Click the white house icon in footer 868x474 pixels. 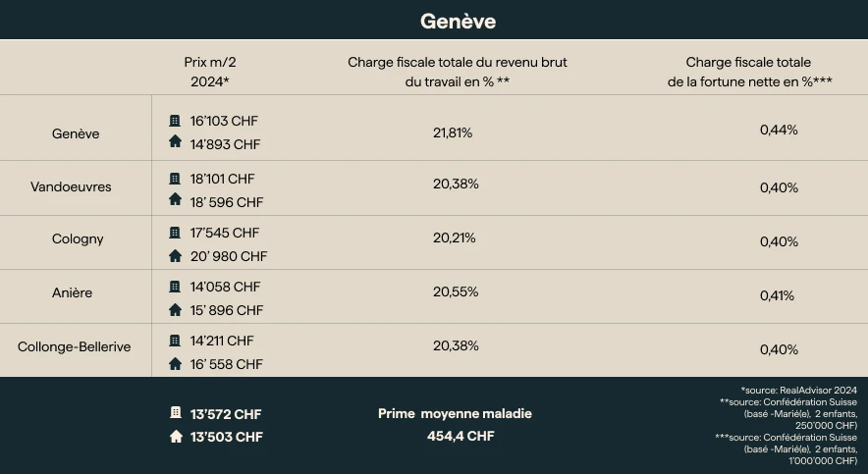pos(175,437)
